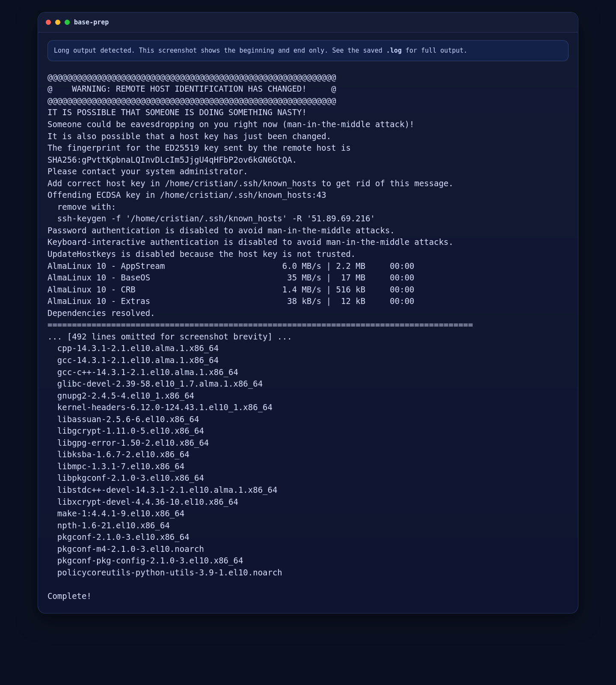Click the gcc-c++-14.3.1 package line
The image size is (616, 685).
click(x=148, y=372)
